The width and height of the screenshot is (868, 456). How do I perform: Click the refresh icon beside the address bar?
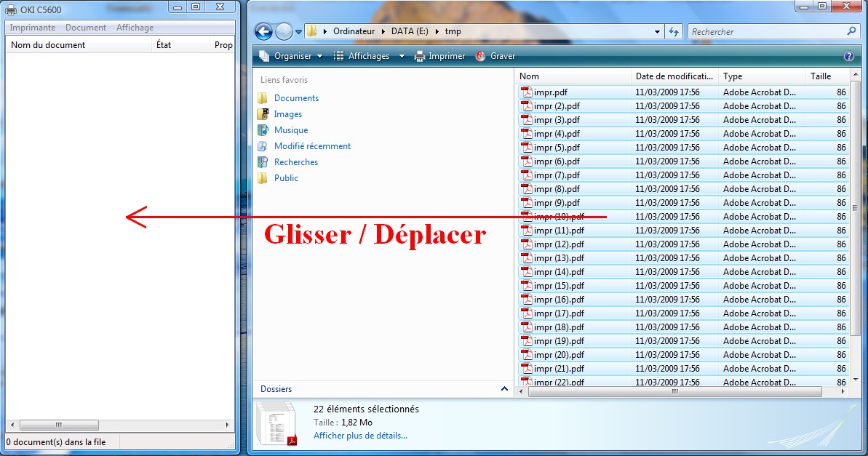point(674,31)
